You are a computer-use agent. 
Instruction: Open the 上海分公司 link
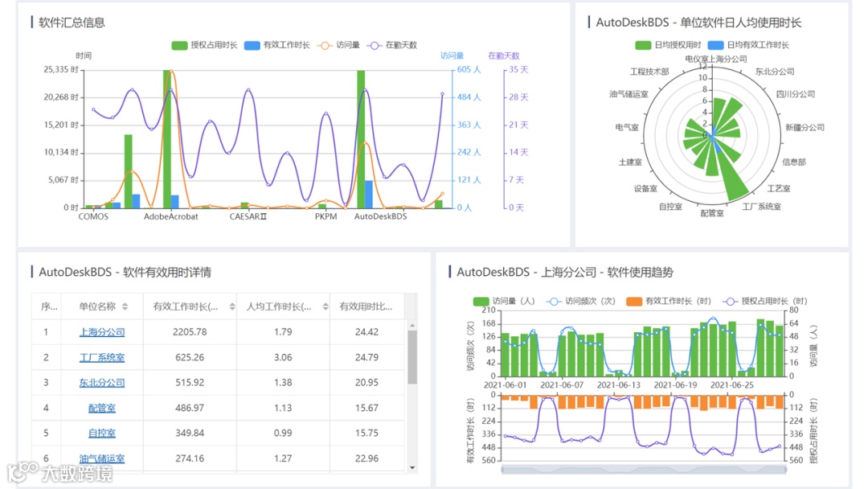pyautogui.click(x=102, y=332)
